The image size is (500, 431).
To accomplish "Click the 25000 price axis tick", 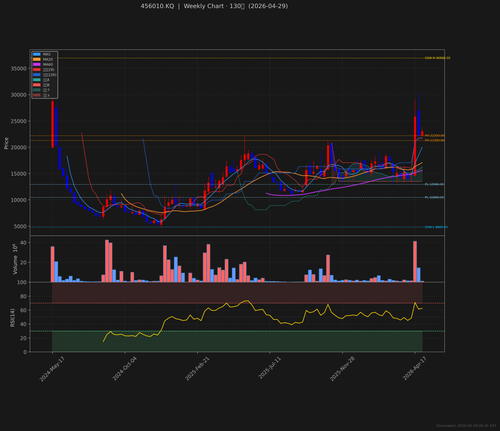I will click(18, 121).
